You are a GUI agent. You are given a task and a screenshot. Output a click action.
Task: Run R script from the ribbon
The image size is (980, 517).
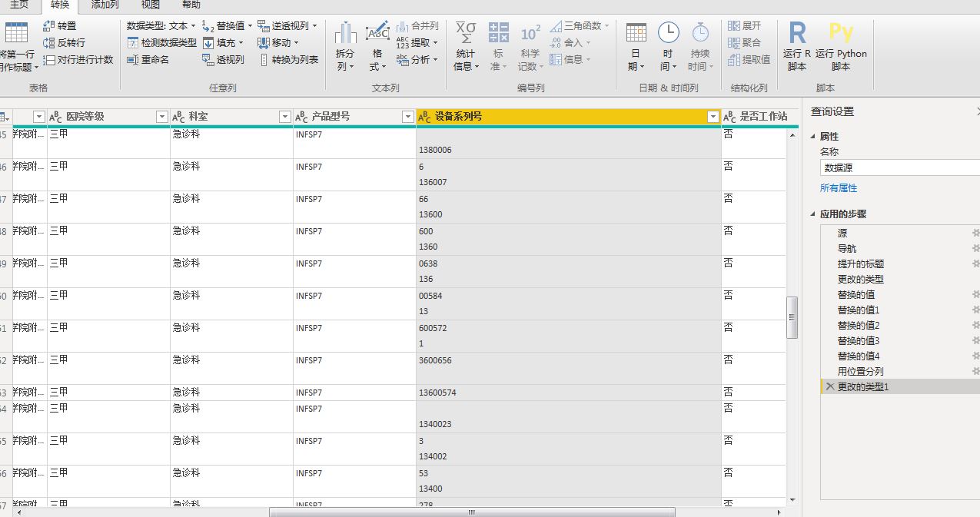tap(797, 46)
